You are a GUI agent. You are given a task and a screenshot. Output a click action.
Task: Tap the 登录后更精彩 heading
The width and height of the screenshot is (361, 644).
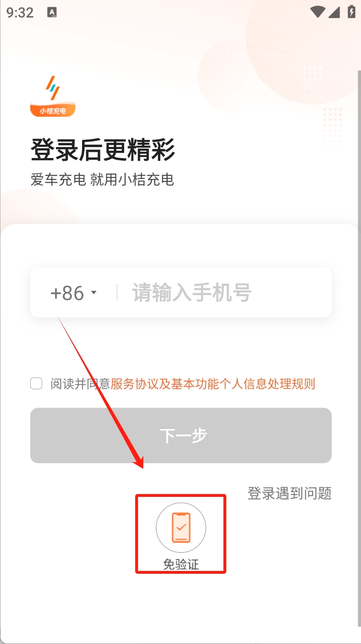tap(103, 150)
